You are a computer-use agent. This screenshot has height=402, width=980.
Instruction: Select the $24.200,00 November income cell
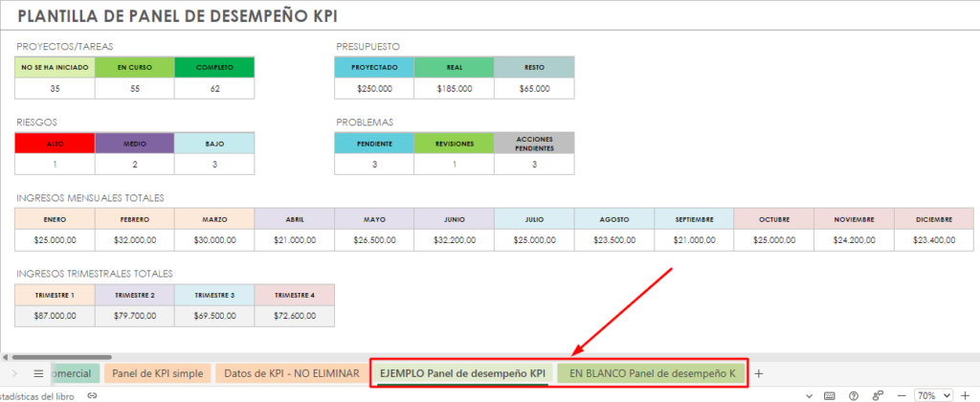click(854, 240)
